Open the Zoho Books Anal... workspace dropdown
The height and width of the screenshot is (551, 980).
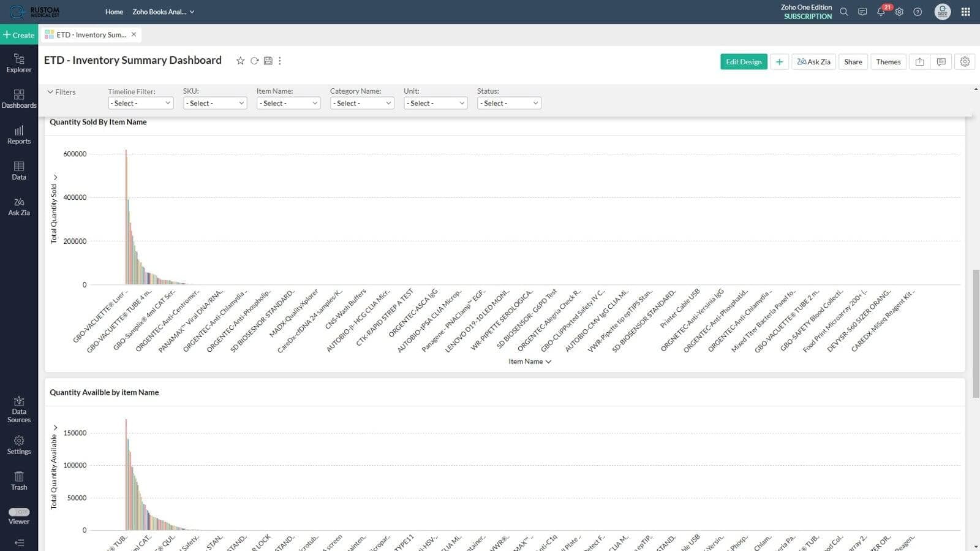(x=163, y=12)
